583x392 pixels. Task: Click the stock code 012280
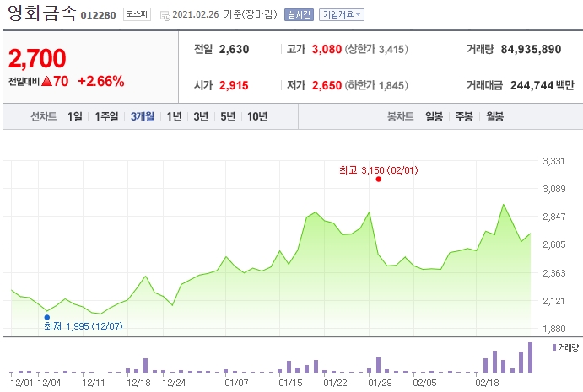pyautogui.click(x=98, y=15)
